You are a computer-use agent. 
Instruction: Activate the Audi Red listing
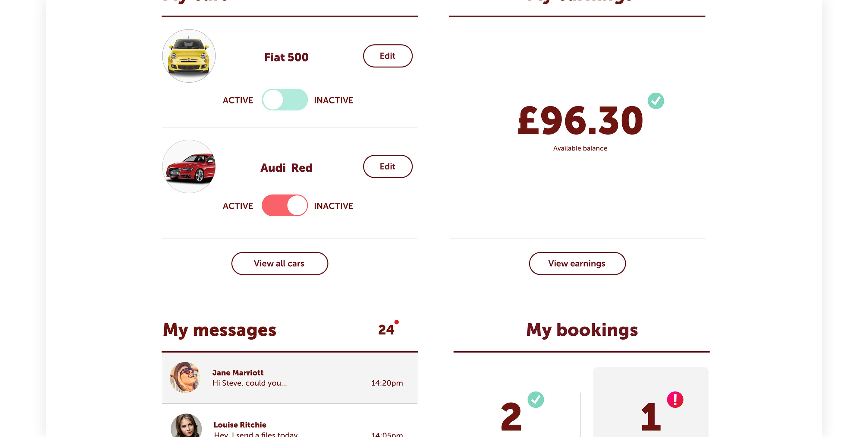pyautogui.click(x=285, y=205)
